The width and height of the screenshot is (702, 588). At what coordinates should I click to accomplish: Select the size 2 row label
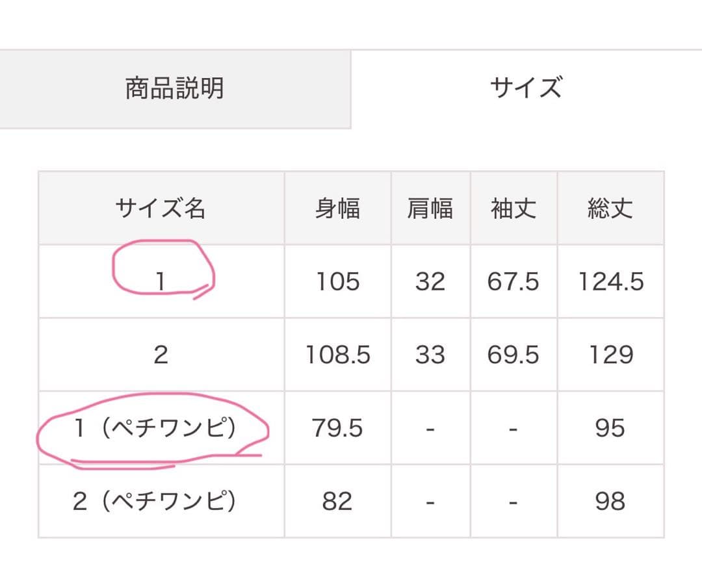161,355
